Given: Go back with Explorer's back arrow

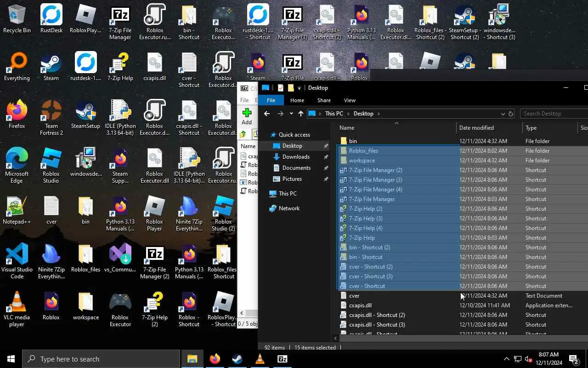Looking at the screenshot, I should [267, 114].
